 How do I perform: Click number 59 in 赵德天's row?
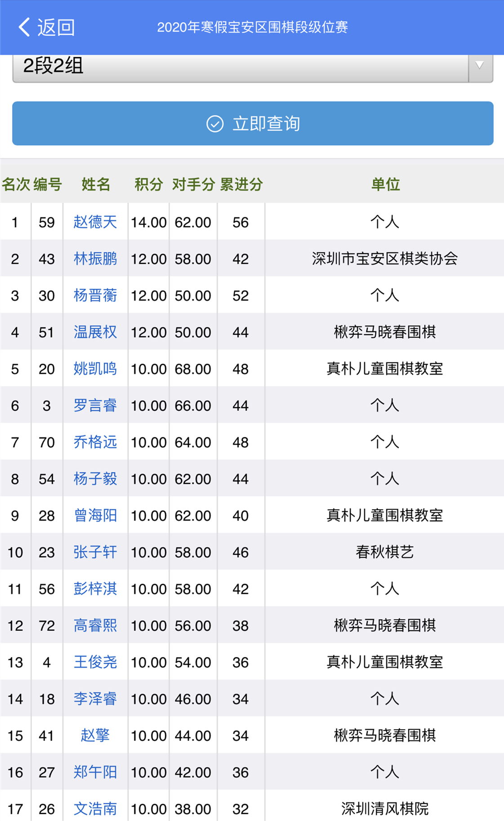tap(47, 222)
